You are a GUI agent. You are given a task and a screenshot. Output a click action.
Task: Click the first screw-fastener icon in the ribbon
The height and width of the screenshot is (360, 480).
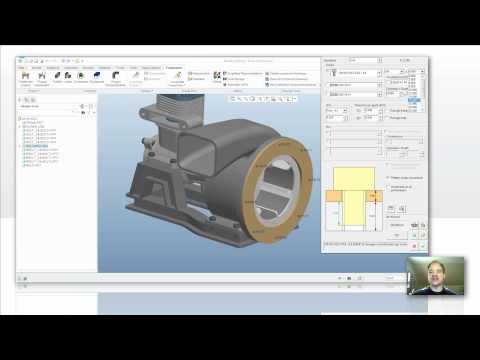26,76
